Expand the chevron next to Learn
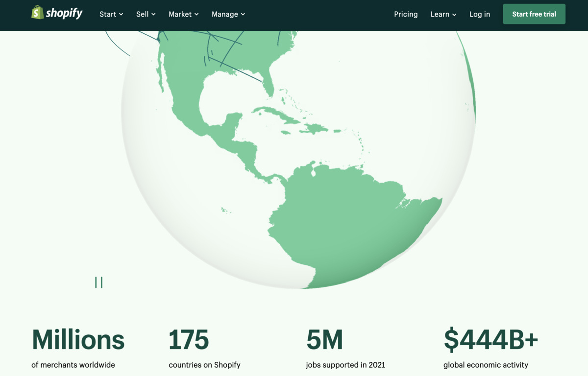This screenshot has height=376, width=588. pyautogui.click(x=454, y=15)
